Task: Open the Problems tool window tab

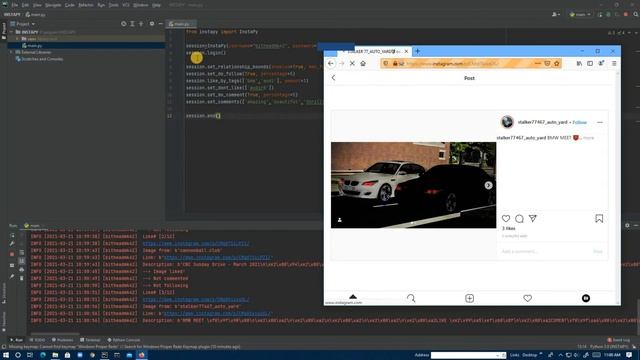Action: 62,340
